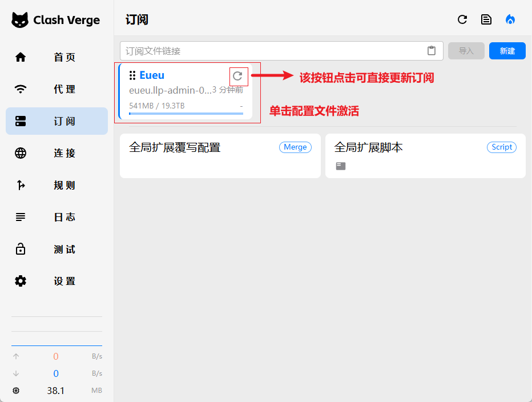The height and width of the screenshot is (402, 532).
Task: Click the file icon under 全局扩展脚本
Action: (341, 166)
